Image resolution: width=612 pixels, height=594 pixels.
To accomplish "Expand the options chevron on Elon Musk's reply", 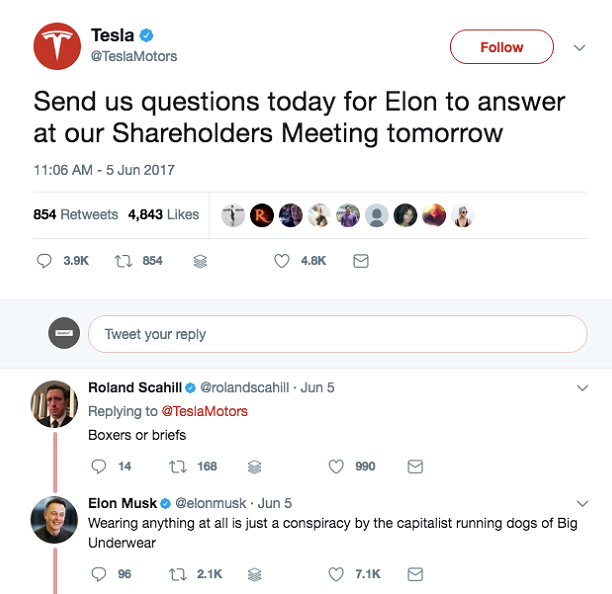I will [x=583, y=503].
